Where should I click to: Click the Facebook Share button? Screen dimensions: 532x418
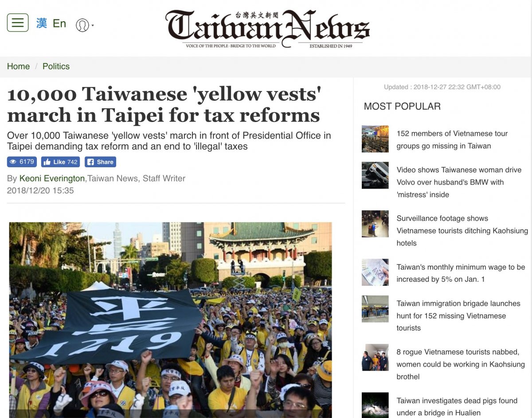point(100,162)
